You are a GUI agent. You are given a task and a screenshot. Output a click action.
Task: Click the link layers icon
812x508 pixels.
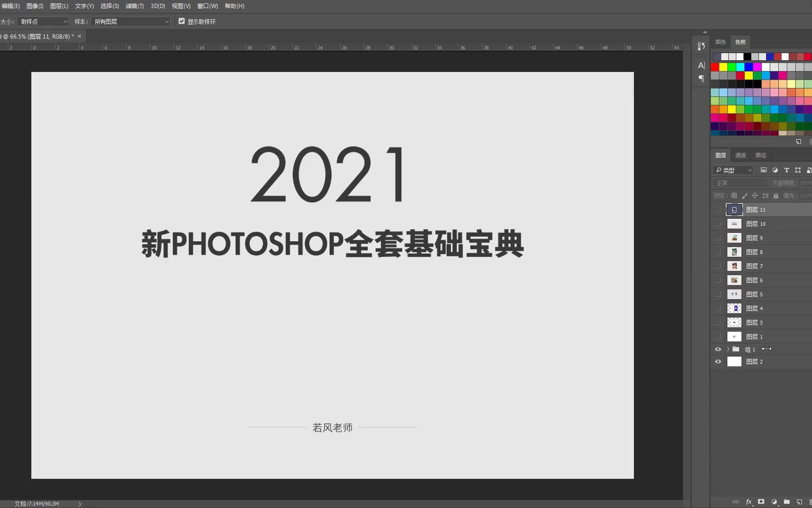736,502
